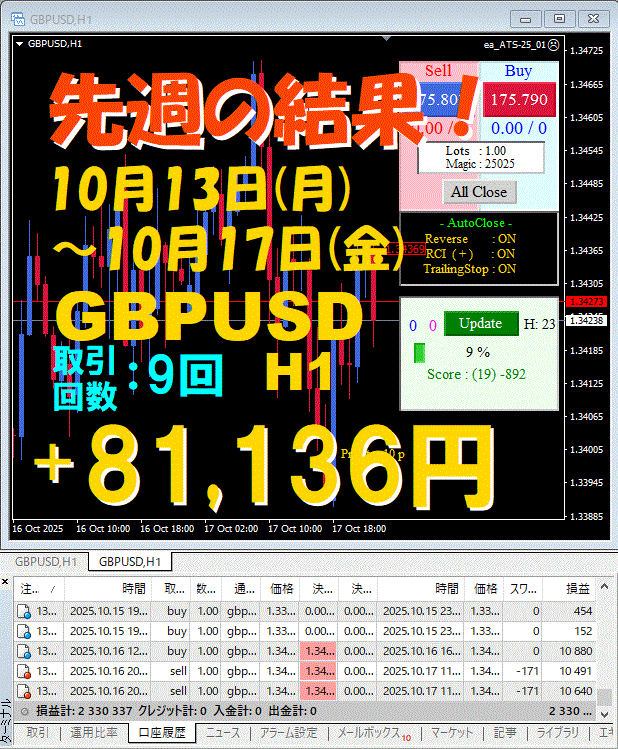Open the ニュース terminal tab
The width and height of the screenshot is (618, 749).
click(x=223, y=733)
